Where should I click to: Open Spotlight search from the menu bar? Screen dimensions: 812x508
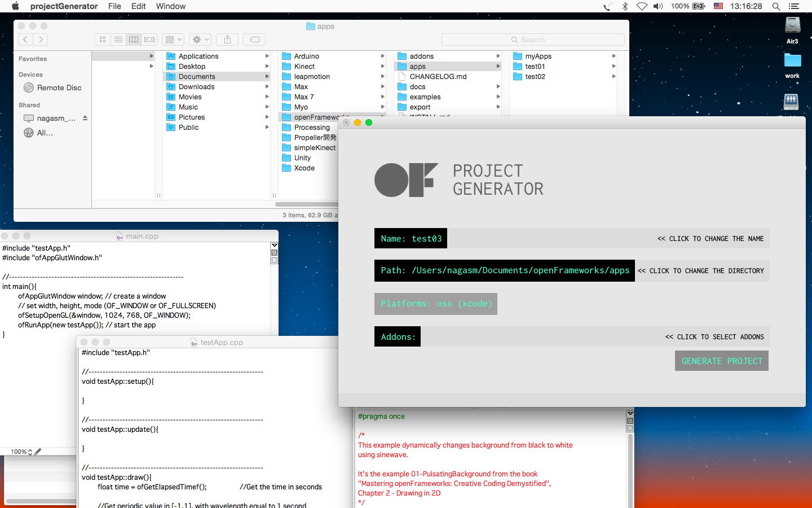pyautogui.click(x=776, y=6)
